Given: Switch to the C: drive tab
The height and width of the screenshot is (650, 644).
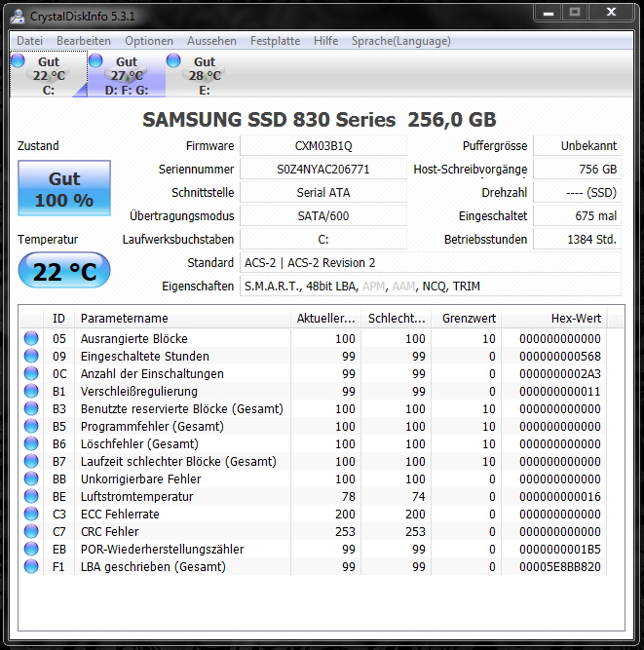Looking at the screenshot, I should click(x=49, y=75).
